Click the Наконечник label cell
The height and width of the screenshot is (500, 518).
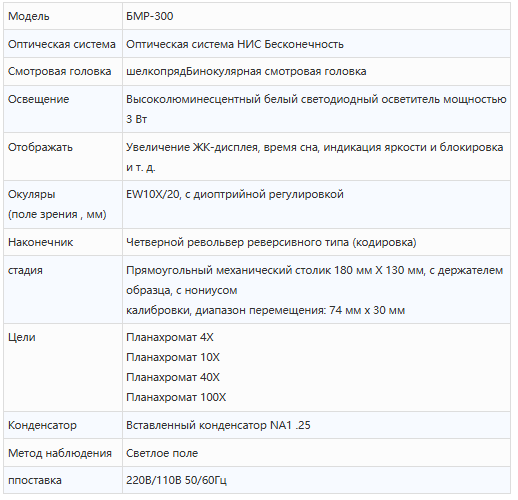click(x=63, y=242)
